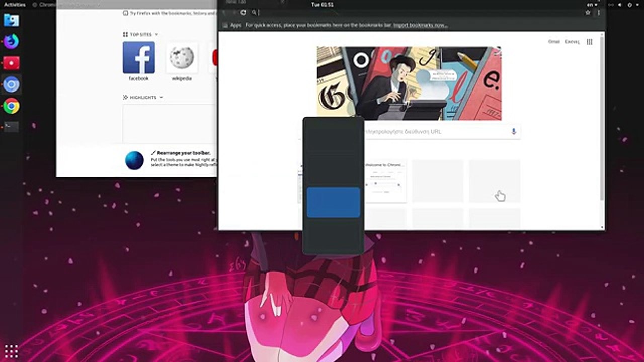Bookmark this page with the star icon
This screenshot has width=644, height=362.
tap(588, 12)
